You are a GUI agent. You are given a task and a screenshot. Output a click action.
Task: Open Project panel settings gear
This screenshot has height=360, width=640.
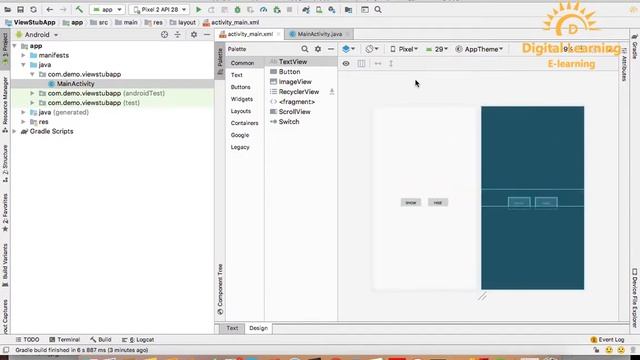coord(194,35)
